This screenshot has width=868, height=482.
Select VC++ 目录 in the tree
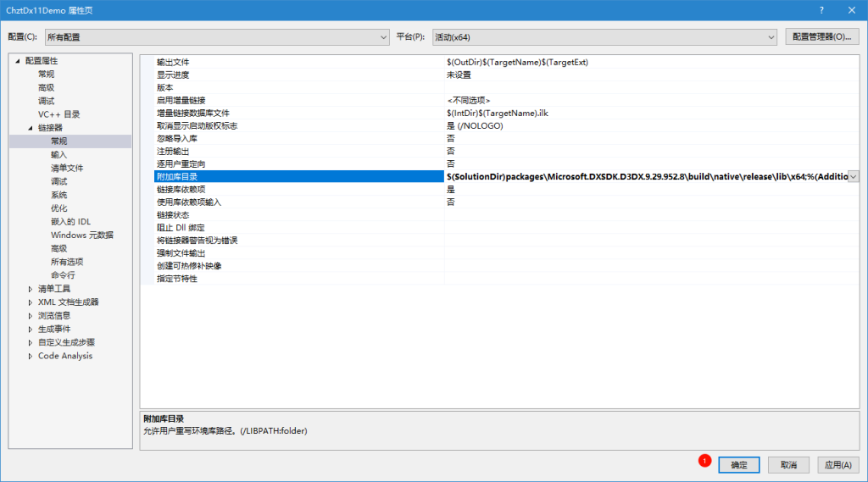pos(58,114)
